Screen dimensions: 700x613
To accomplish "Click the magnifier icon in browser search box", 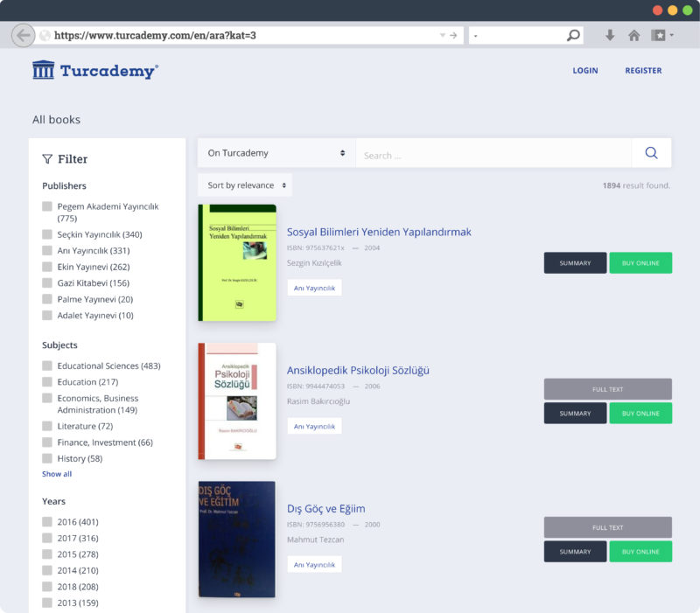I will pyautogui.click(x=573, y=36).
